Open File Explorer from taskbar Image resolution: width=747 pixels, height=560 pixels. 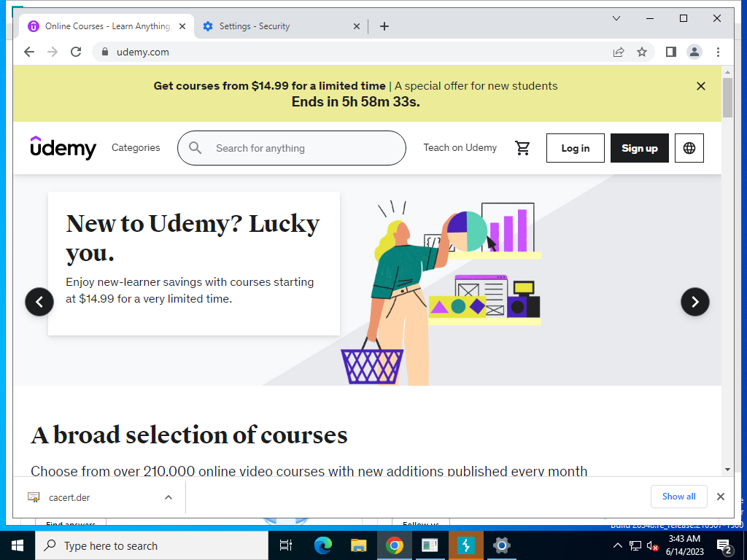coord(358,545)
